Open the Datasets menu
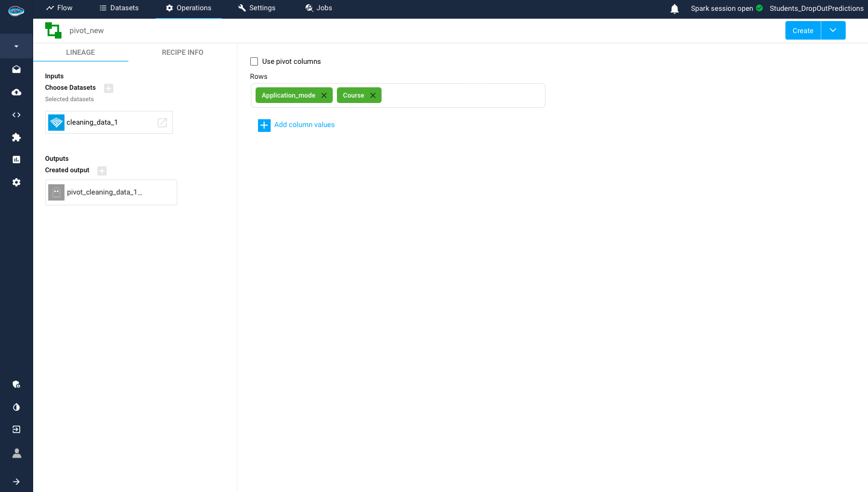This screenshot has height=492, width=868. (119, 8)
